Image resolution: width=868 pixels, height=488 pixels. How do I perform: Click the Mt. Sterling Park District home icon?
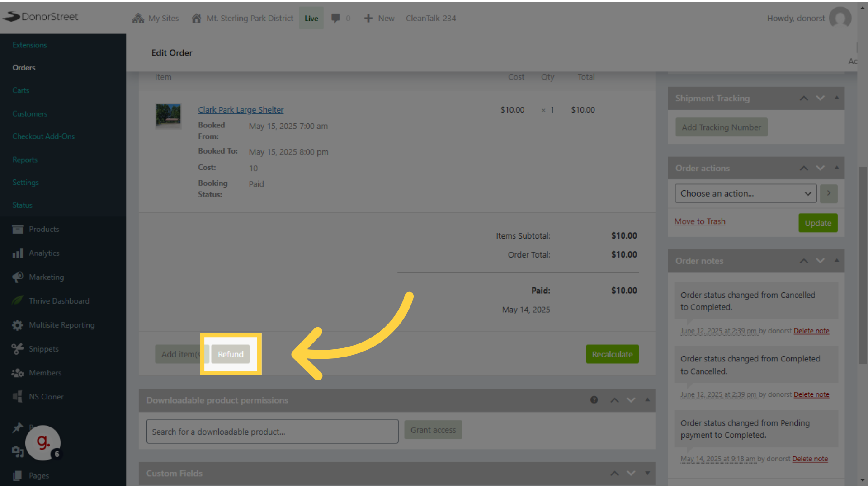(196, 18)
